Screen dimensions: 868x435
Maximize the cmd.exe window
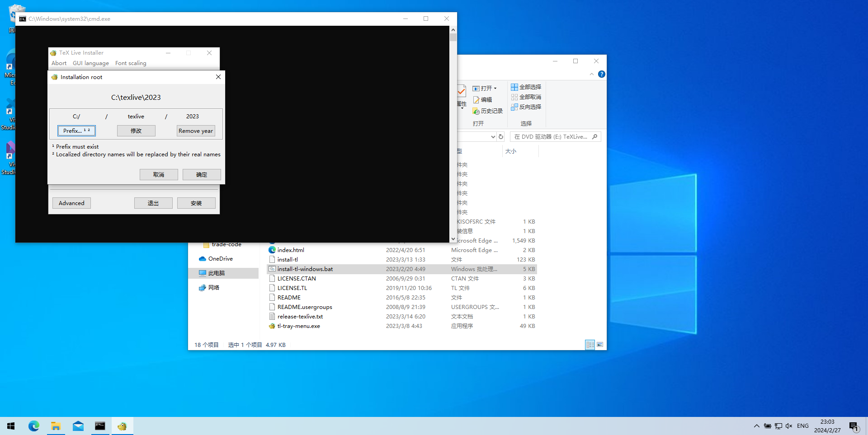click(426, 19)
